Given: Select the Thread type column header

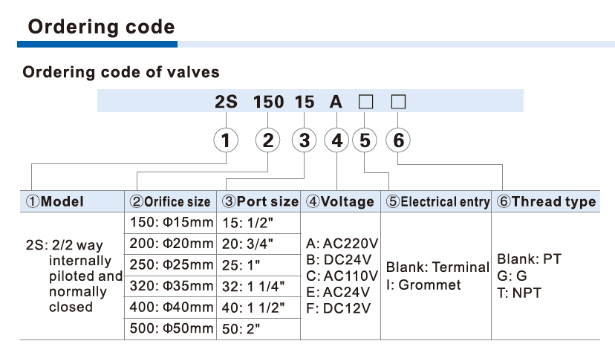Looking at the screenshot, I should coord(546,201).
